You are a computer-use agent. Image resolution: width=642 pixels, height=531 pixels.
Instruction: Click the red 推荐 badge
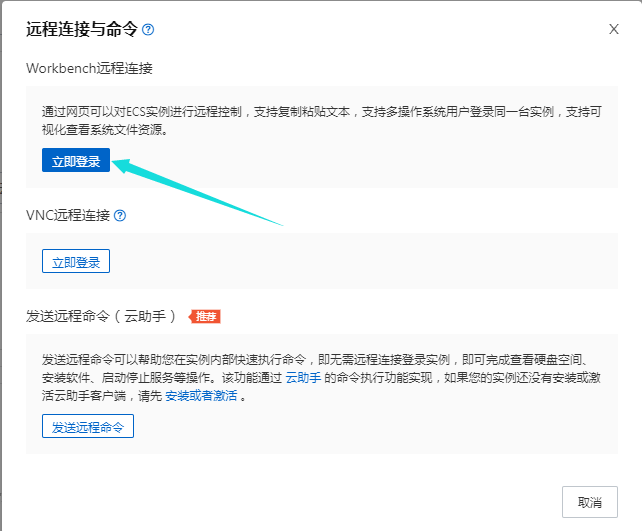(204, 316)
